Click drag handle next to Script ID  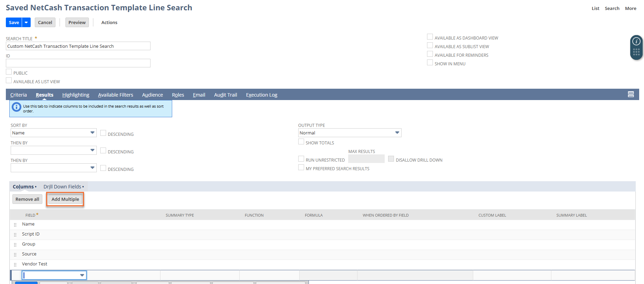(15, 235)
